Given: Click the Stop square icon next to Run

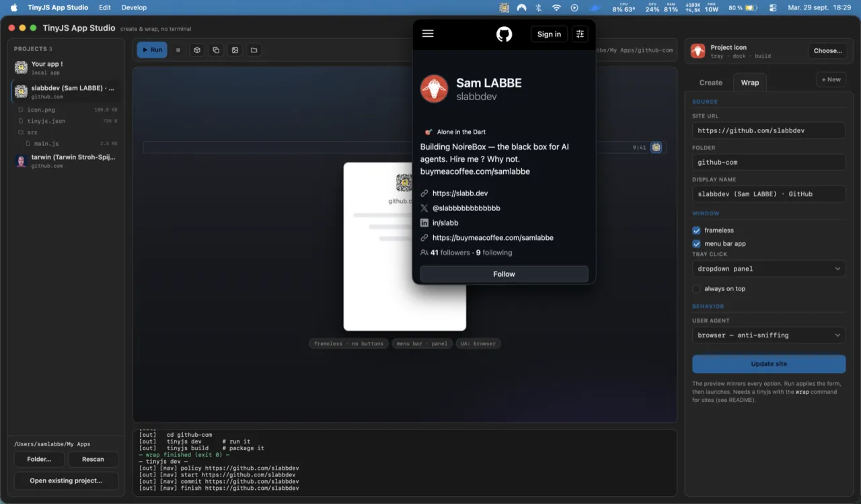Looking at the screenshot, I should [x=178, y=50].
